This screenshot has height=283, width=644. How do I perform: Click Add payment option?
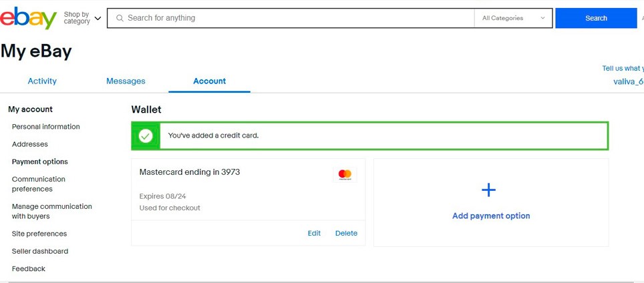(491, 216)
